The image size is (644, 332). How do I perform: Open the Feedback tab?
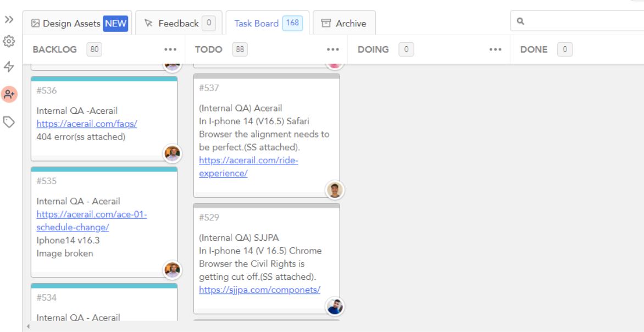(x=179, y=24)
